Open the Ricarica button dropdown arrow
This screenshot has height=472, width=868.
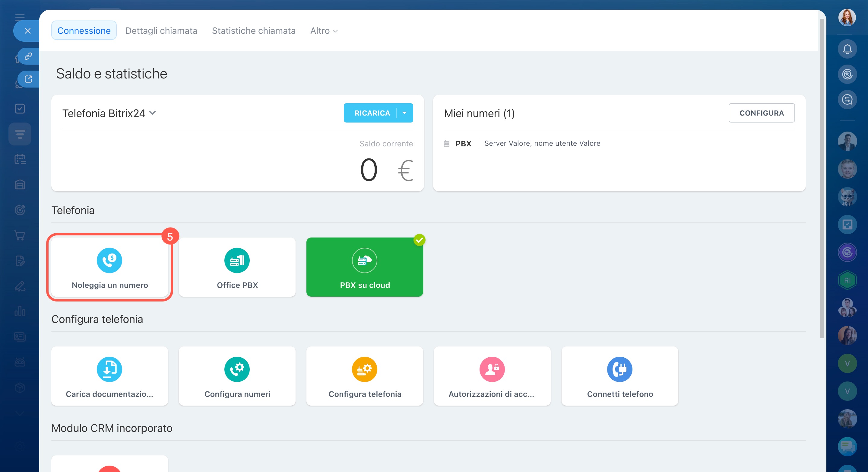point(404,113)
